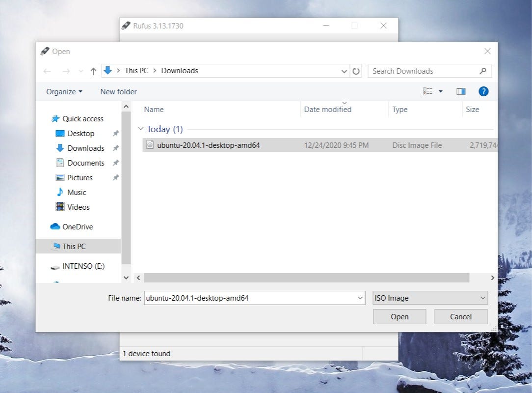Screen dimensions: 532x393
Task: Open the address bar history dropdown
Action: click(x=344, y=71)
